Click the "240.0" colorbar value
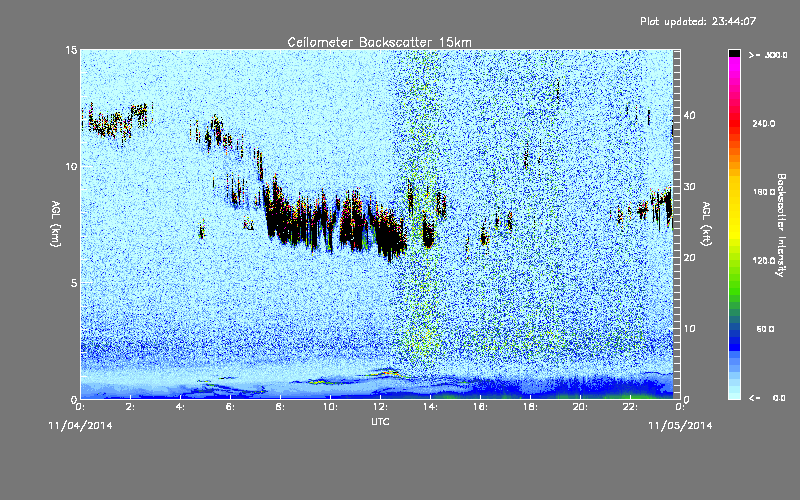This screenshot has width=800, height=500. pyautogui.click(x=764, y=124)
